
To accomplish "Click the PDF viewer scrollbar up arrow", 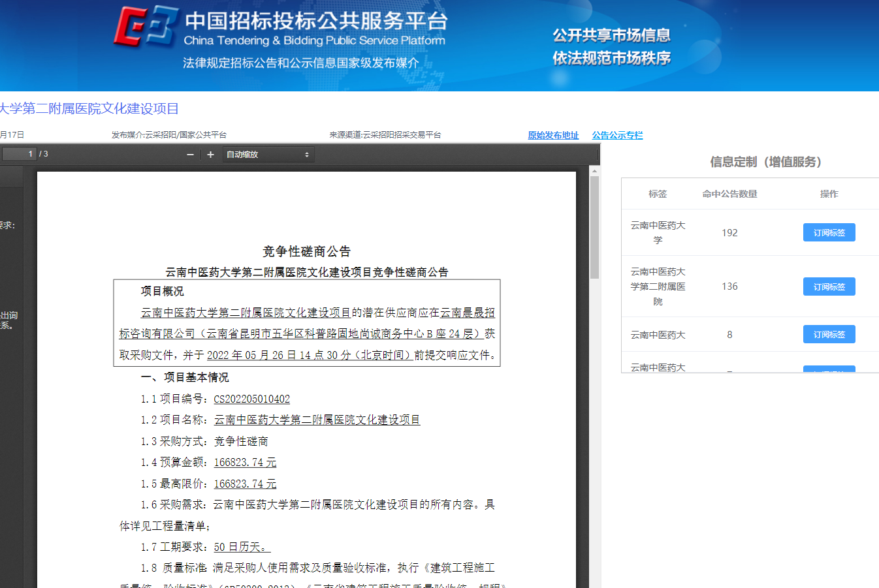I will pyautogui.click(x=594, y=171).
